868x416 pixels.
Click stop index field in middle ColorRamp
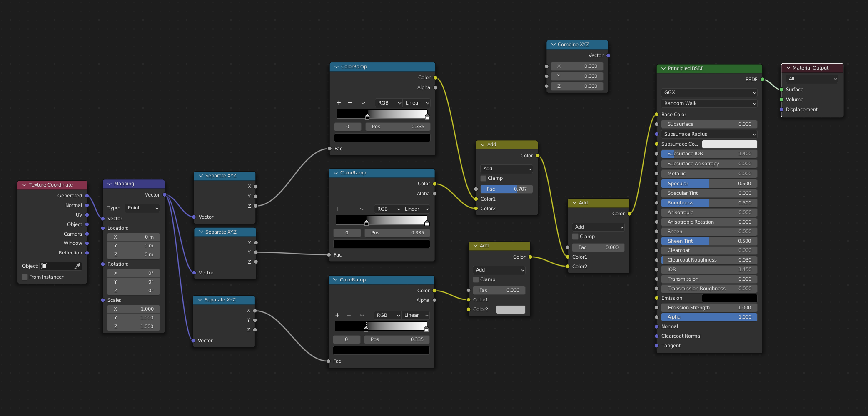pyautogui.click(x=347, y=233)
